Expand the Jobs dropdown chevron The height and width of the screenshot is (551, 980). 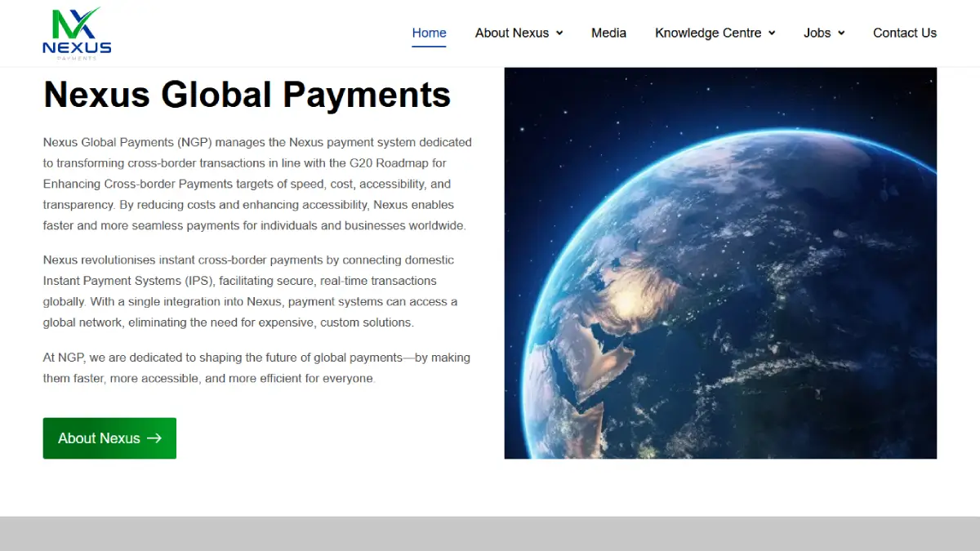(x=841, y=33)
